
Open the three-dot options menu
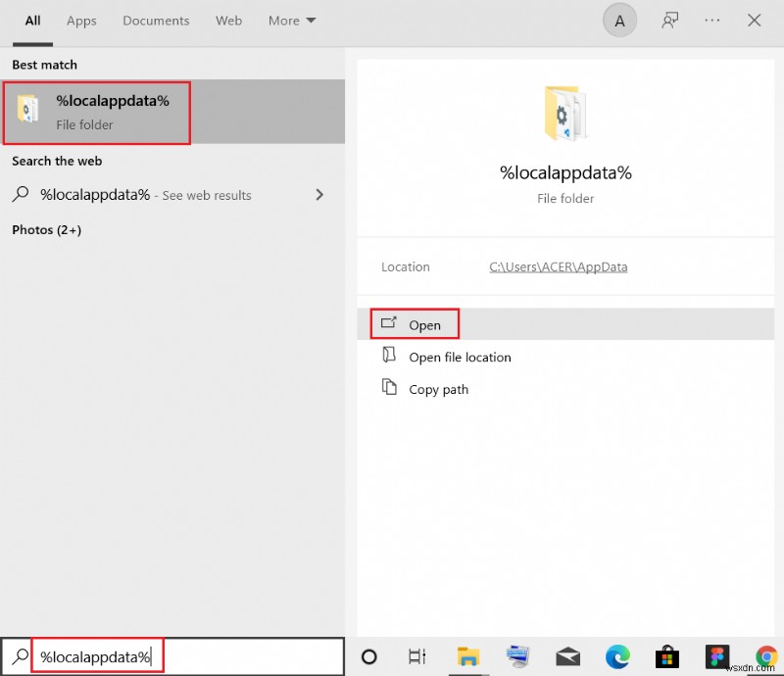pyautogui.click(x=712, y=20)
